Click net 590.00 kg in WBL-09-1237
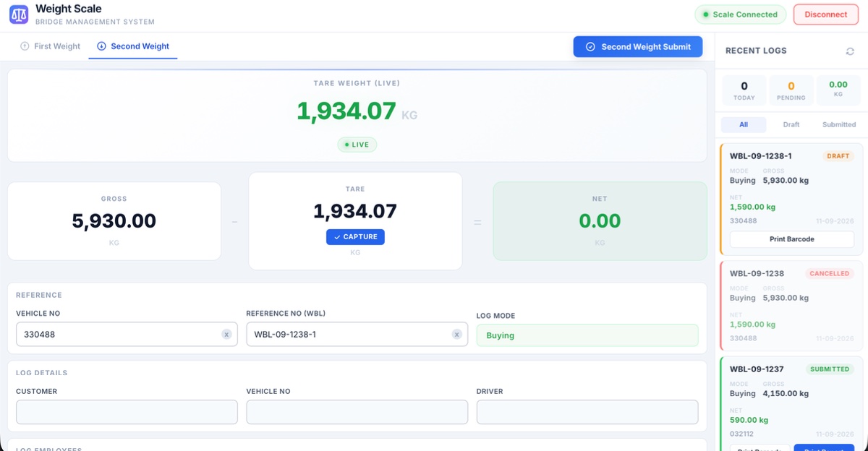Screen dimensions: 868x451 point(749,420)
